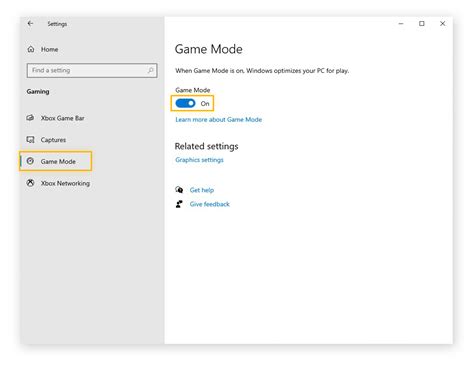Viewport: 474px width, 366px height.
Task: Click the Game Mode sidebar icon
Action: click(x=30, y=161)
